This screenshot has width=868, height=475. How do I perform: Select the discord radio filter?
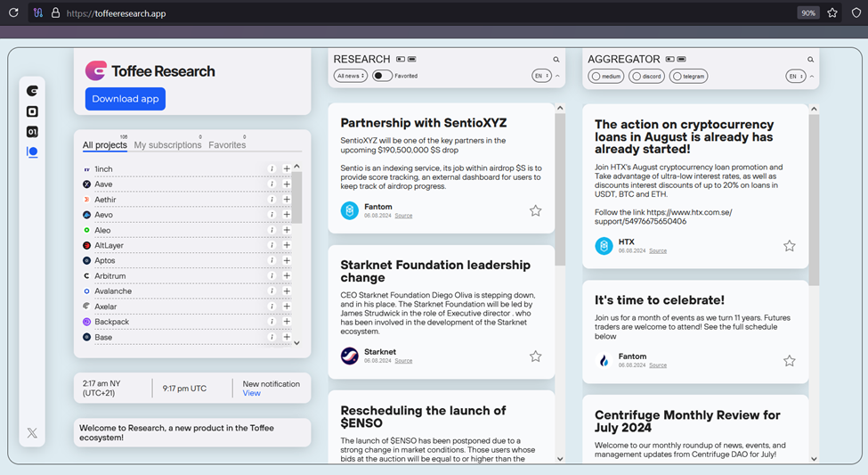(646, 77)
